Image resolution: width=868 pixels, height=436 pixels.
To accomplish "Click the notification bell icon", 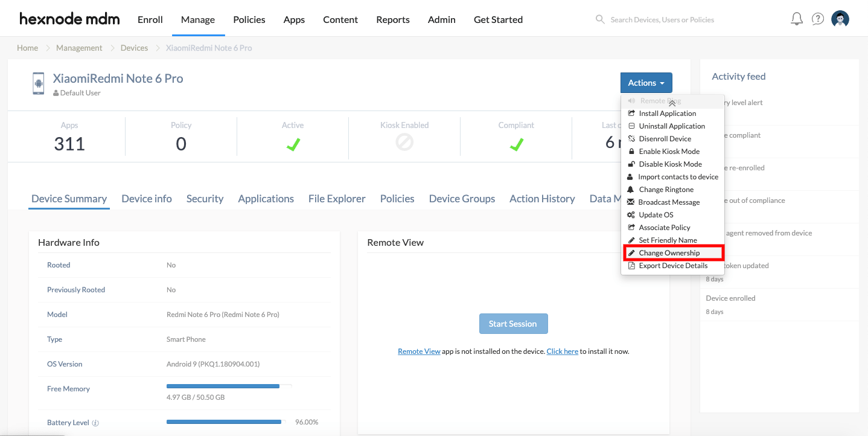I will click(797, 19).
